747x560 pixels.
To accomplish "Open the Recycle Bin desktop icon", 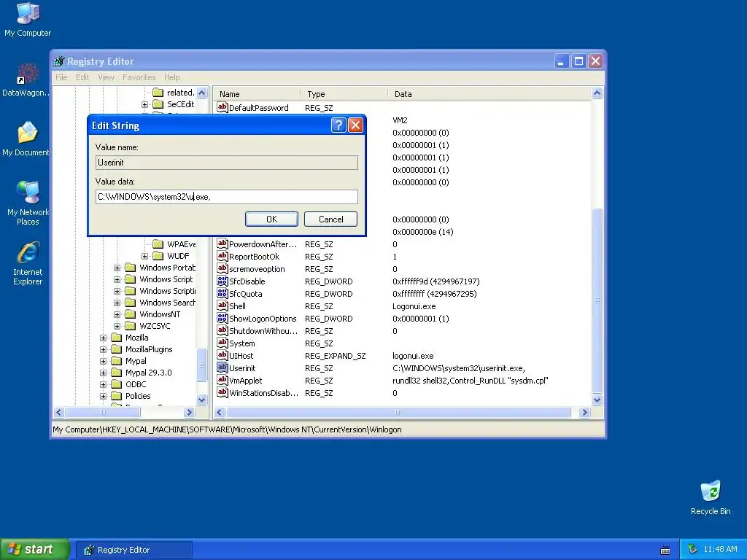I will (711, 498).
